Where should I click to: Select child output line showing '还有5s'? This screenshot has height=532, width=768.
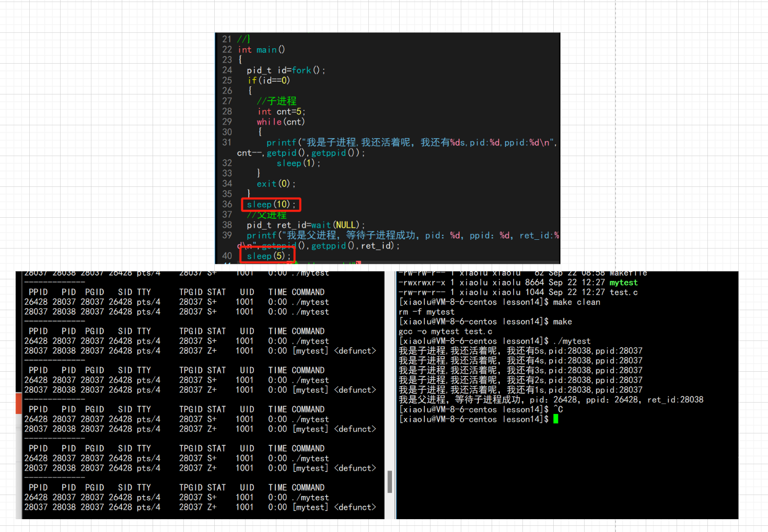(521, 351)
